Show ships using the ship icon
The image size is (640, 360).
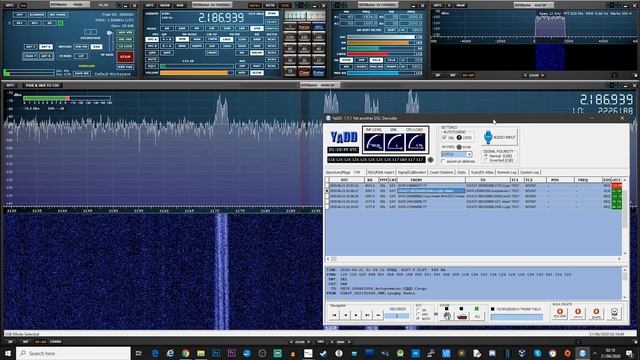[x=462, y=315]
